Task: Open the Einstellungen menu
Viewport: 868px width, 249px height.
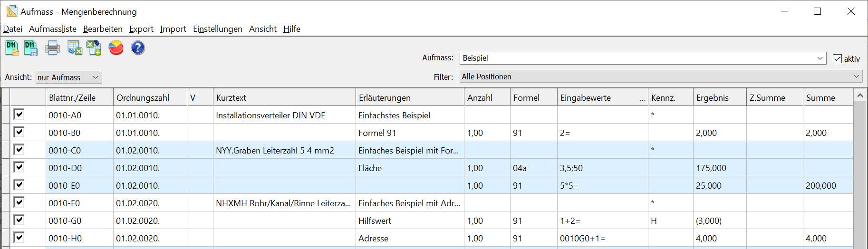Action: 217,29
